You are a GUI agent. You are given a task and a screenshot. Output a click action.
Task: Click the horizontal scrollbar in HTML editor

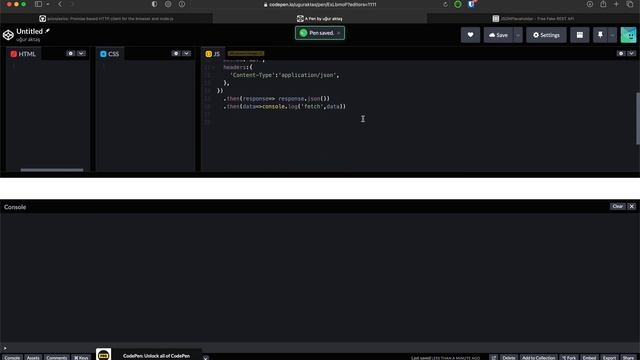(52, 170)
